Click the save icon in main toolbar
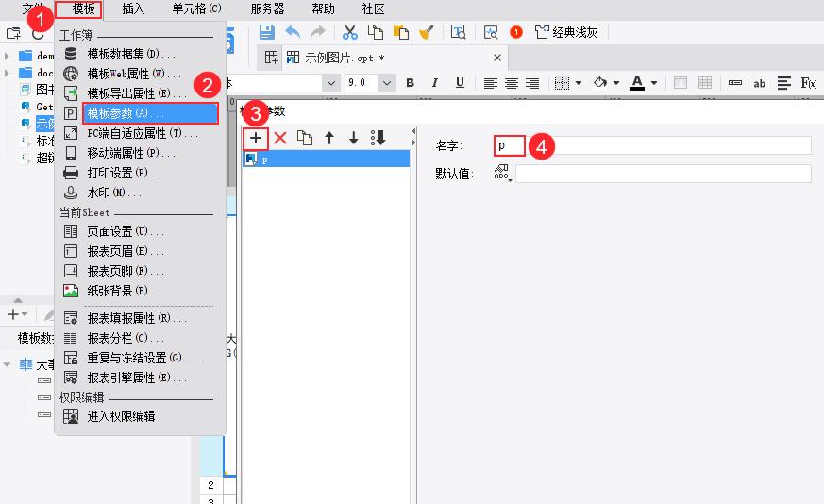This screenshot has width=824, height=504. [267, 32]
